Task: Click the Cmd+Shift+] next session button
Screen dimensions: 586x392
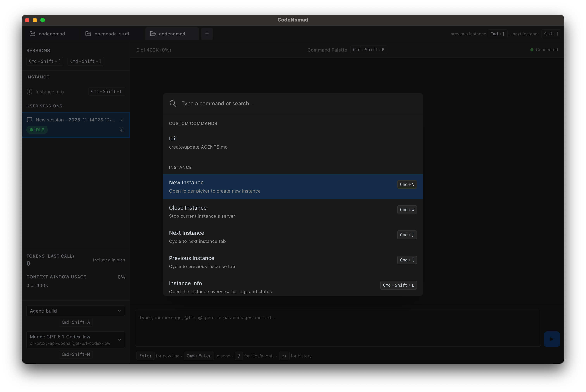Action: coord(85,61)
